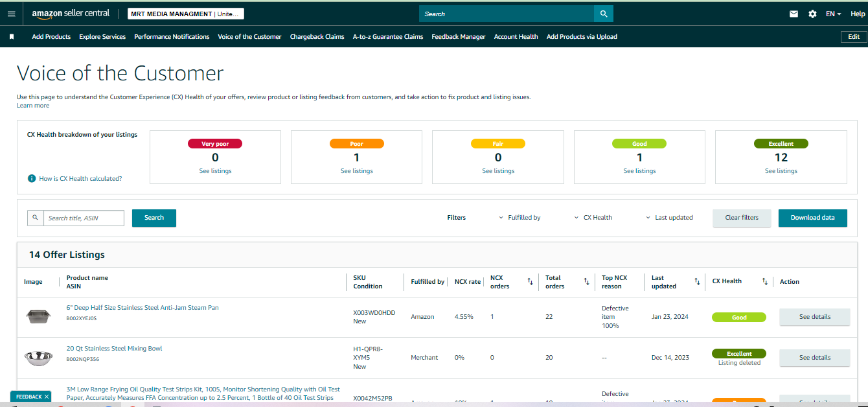Click the Learn more link

coord(33,106)
